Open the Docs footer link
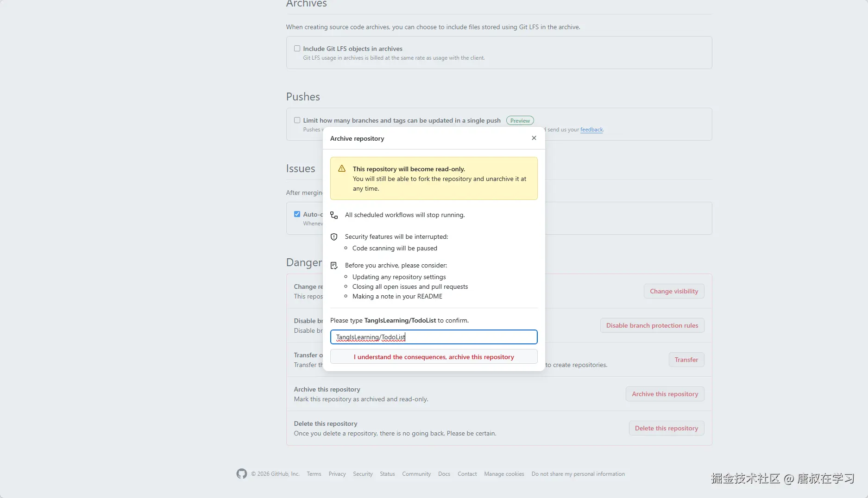The image size is (868, 498). (x=444, y=474)
